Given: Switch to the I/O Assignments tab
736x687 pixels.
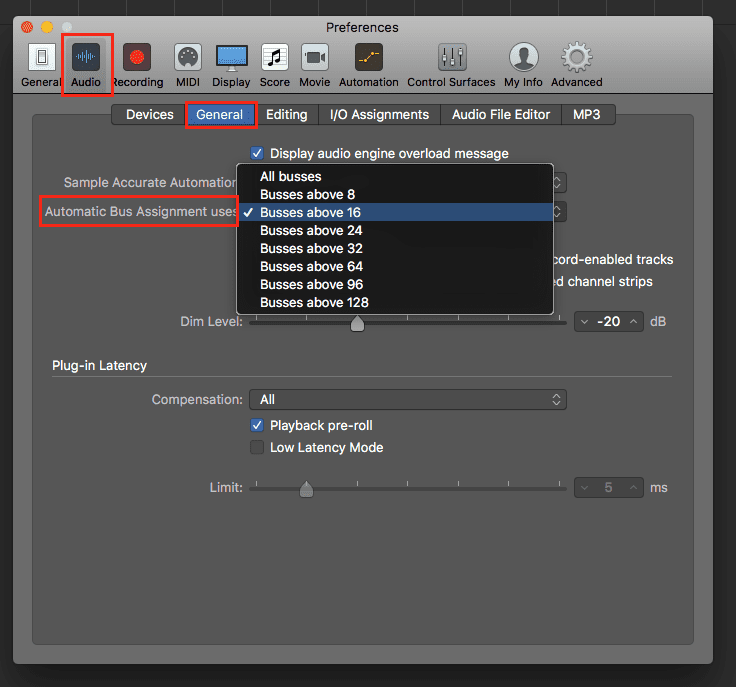Looking at the screenshot, I should coord(379,114).
